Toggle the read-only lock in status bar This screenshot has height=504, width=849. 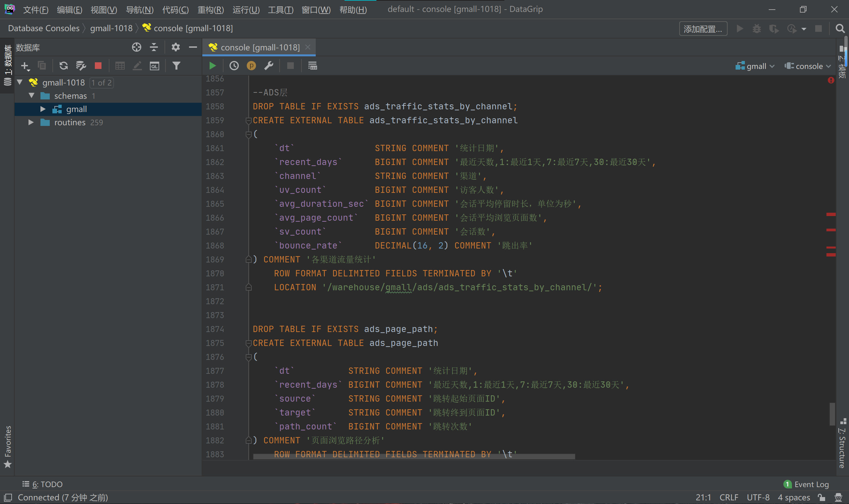821,498
